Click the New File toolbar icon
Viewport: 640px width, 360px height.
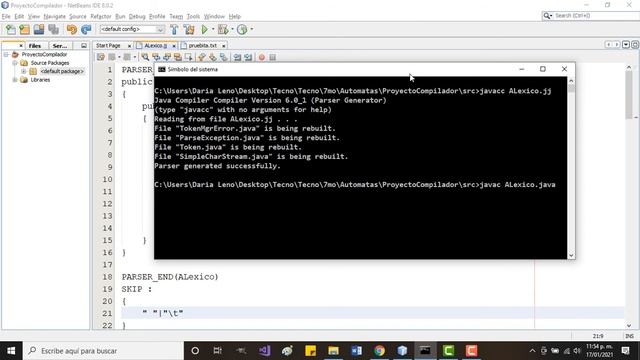pos(11,29)
